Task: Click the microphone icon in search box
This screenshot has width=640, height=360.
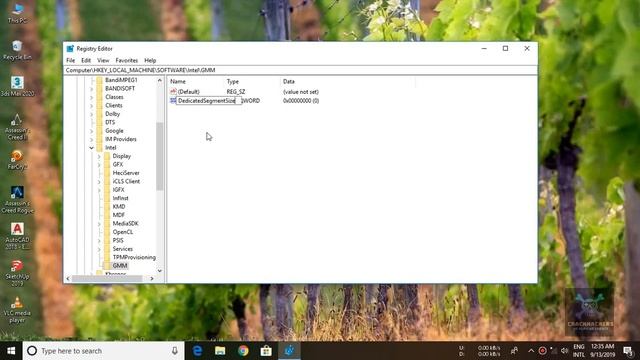Action: [x=175, y=351]
